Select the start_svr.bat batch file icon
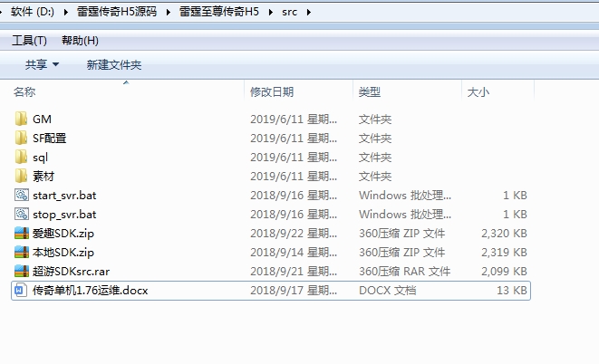This screenshot has height=364, width=599. pyautogui.click(x=22, y=196)
